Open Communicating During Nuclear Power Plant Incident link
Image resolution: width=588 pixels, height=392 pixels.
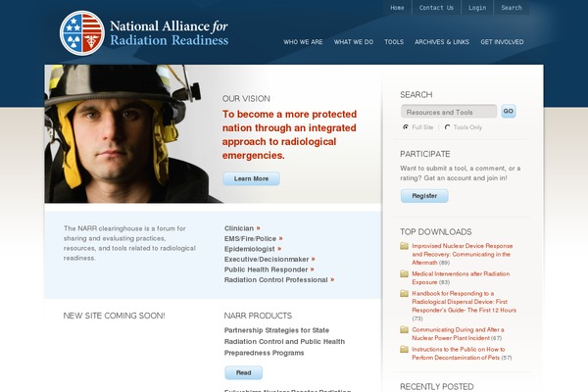tap(458, 334)
